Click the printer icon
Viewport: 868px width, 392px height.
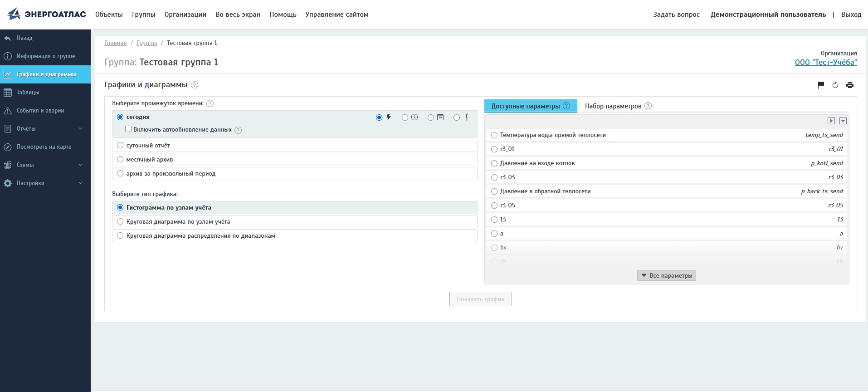[x=850, y=85]
